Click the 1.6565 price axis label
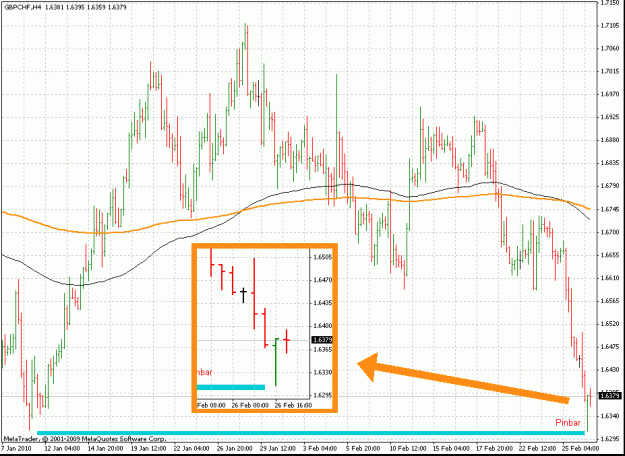The width and height of the screenshot is (625, 456). [x=609, y=301]
